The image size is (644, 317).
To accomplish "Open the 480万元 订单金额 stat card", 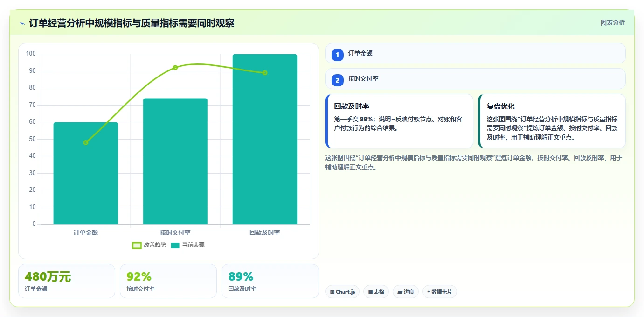I will coord(67,281).
